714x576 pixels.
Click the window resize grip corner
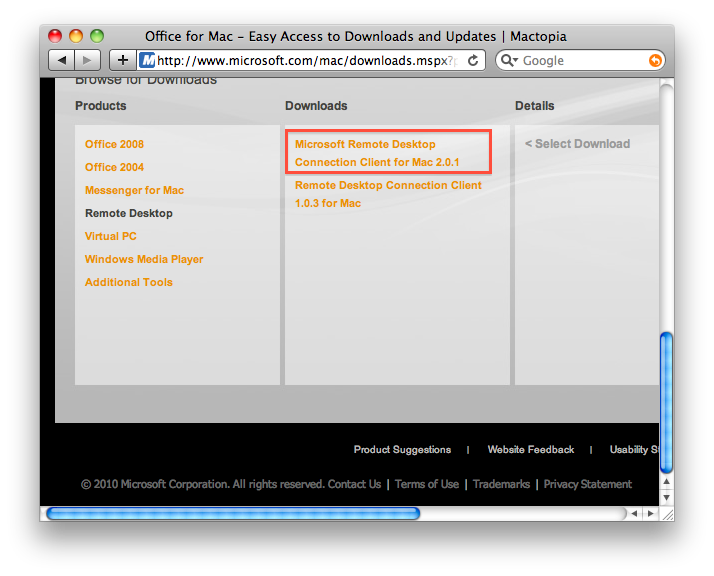(667, 514)
